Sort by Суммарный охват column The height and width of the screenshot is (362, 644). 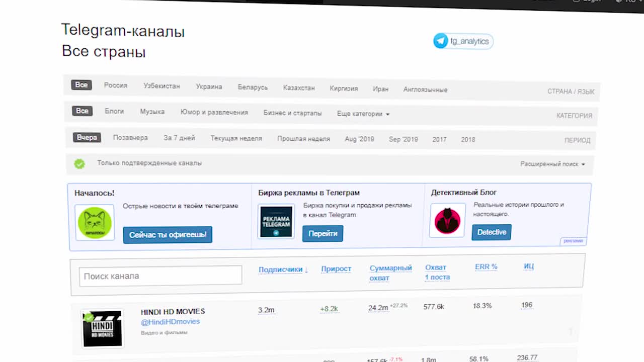click(x=390, y=273)
